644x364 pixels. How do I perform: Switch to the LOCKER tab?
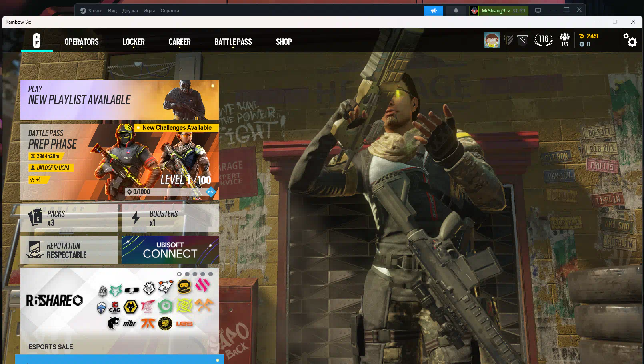pos(134,42)
